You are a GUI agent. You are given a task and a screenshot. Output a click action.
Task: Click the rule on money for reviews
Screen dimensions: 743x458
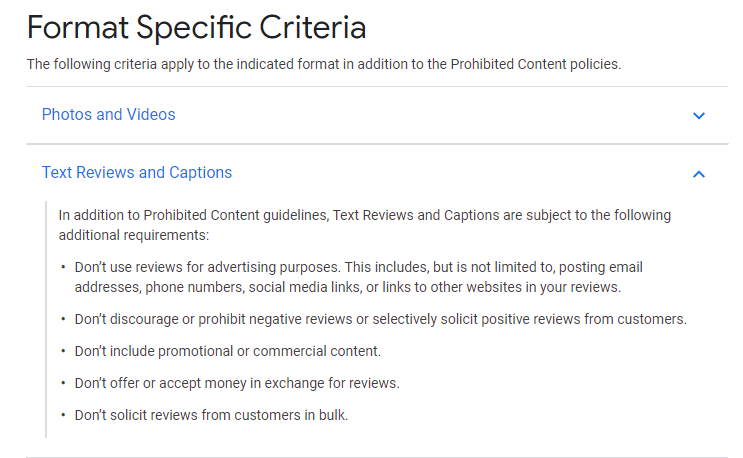pyautogui.click(x=237, y=383)
